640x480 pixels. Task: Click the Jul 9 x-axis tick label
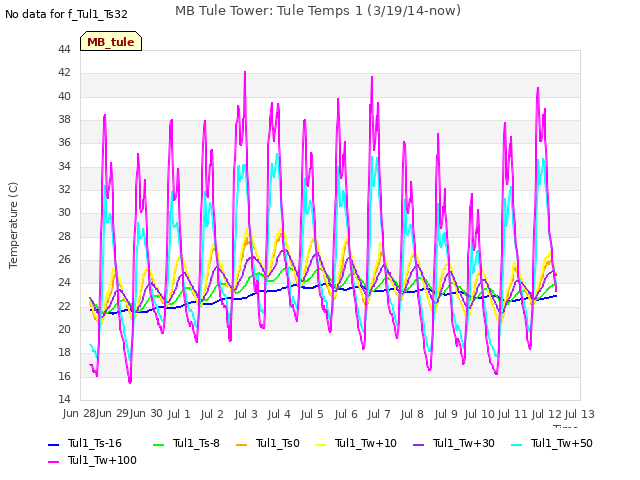(446, 414)
